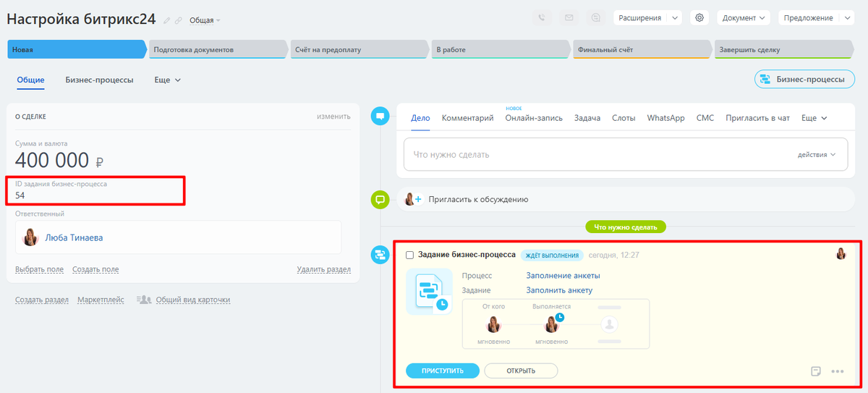Click the empty placeholder avatar in the workflow diagram

point(610,324)
